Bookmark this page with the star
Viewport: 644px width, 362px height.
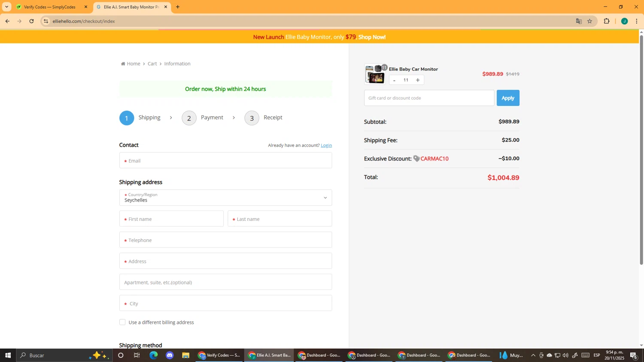click(x=590, y=21)
